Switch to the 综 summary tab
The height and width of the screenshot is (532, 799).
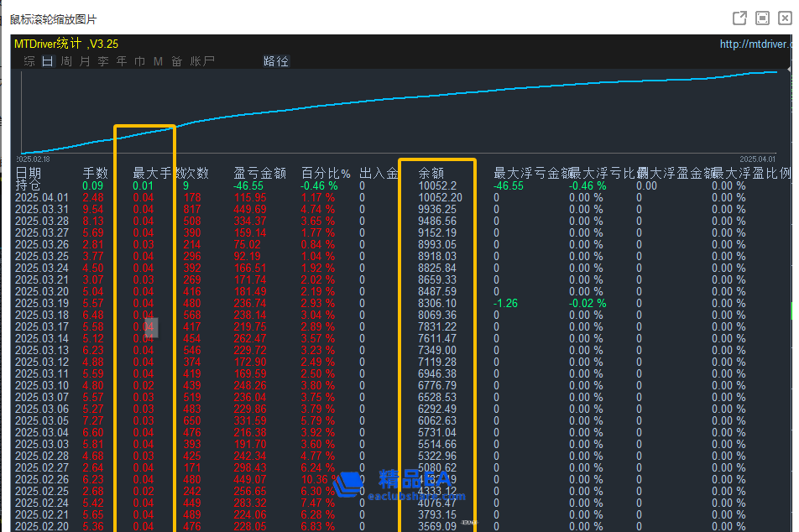29,61
